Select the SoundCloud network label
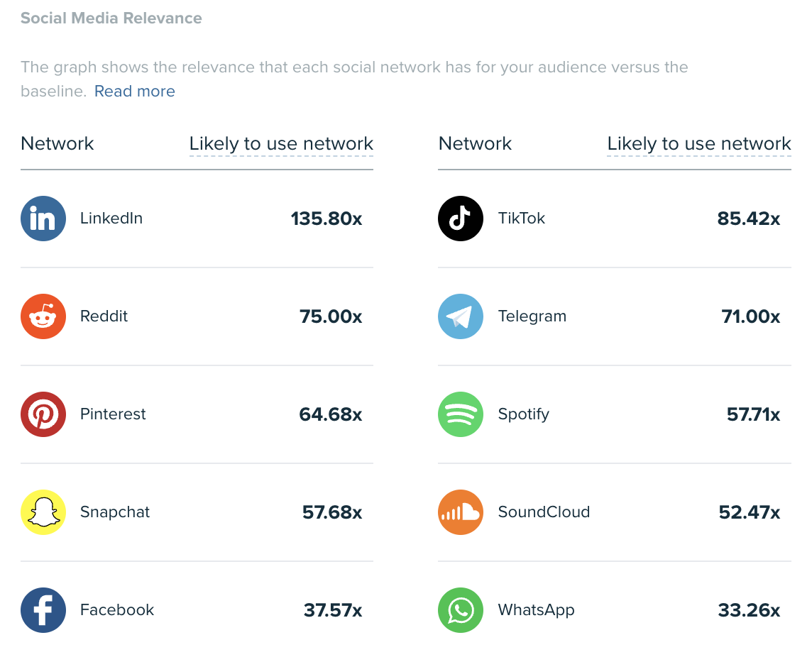This screenshot has height=657, width=812. 544,512
